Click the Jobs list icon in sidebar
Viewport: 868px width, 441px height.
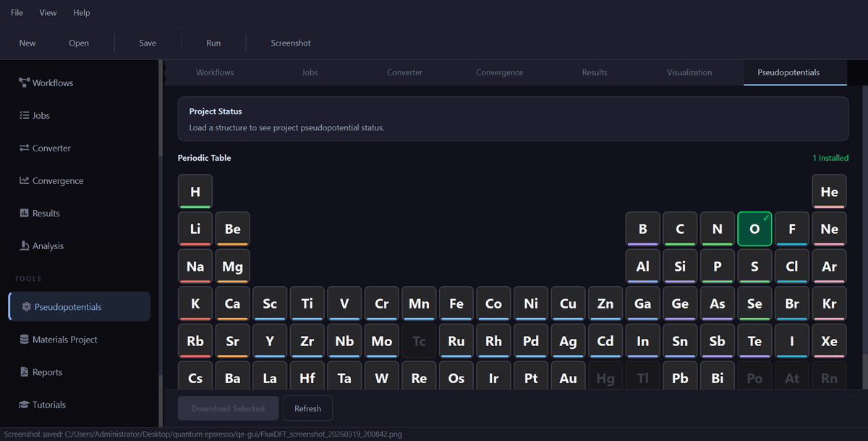coord(24,116)
